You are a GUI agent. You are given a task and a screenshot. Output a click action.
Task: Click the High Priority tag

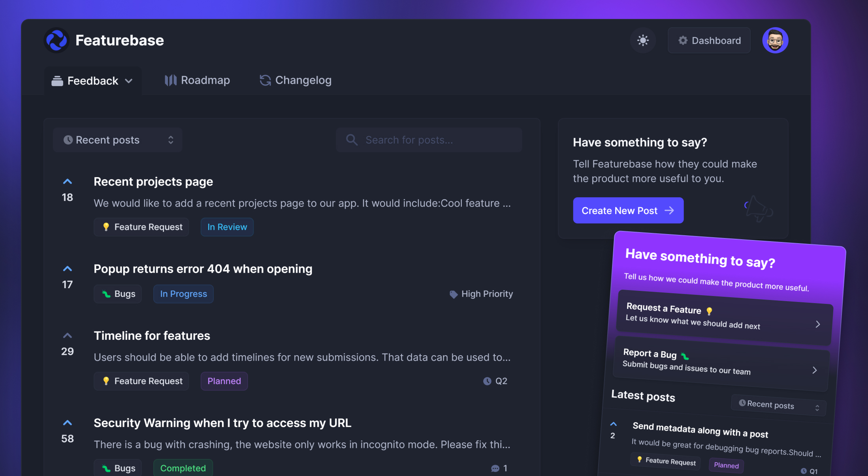coord(481,294)
